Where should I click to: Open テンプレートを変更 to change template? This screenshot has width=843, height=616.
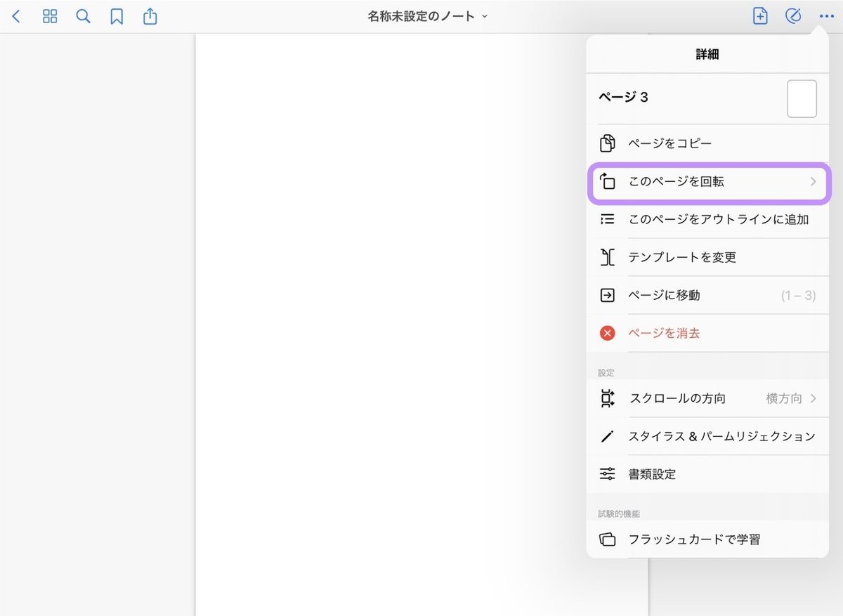pos(682,257)
